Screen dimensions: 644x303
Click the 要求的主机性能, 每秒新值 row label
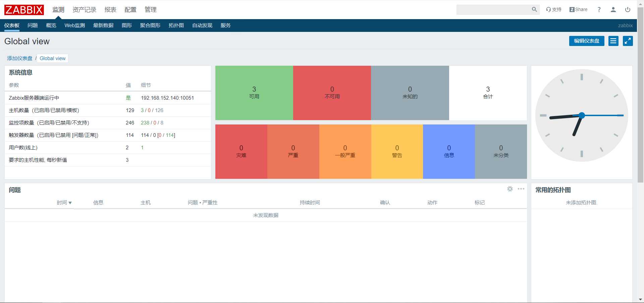point(38,160)
